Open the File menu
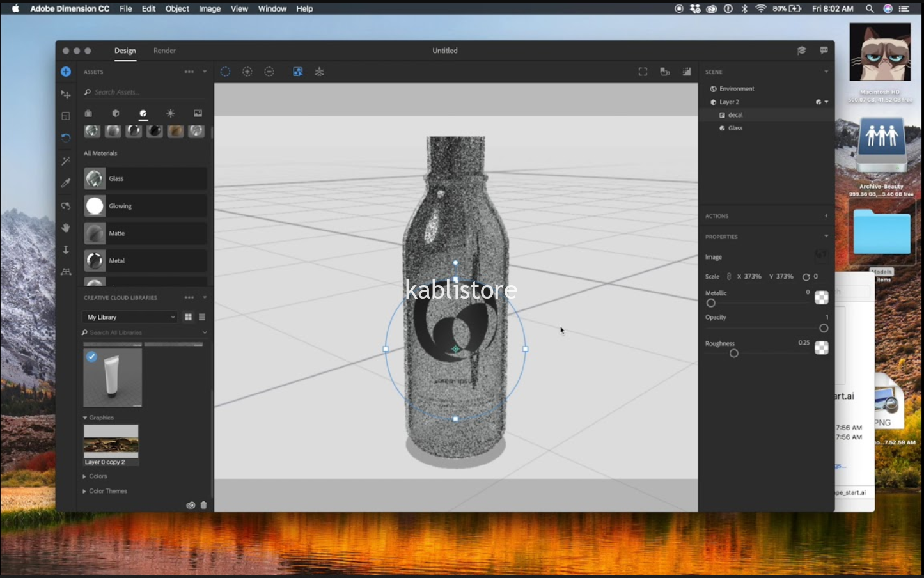 [125, 8]
